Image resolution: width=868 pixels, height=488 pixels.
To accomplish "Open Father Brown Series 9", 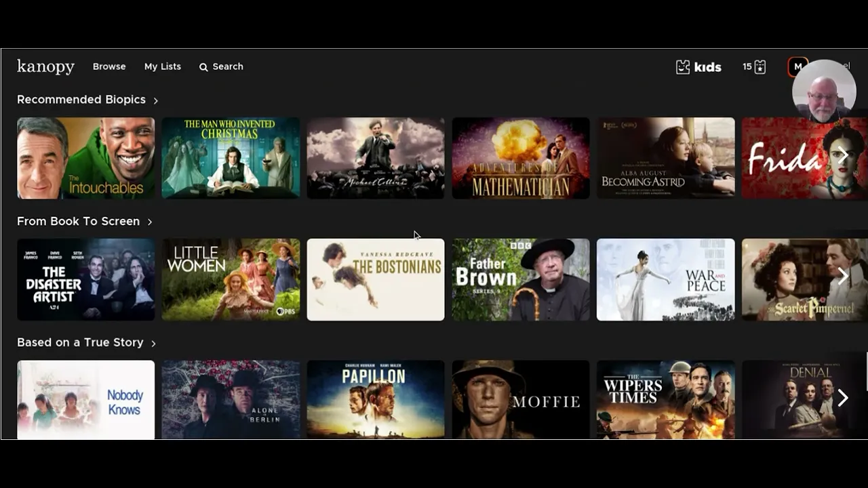I will pyautogui.click(x=521, y=279).
